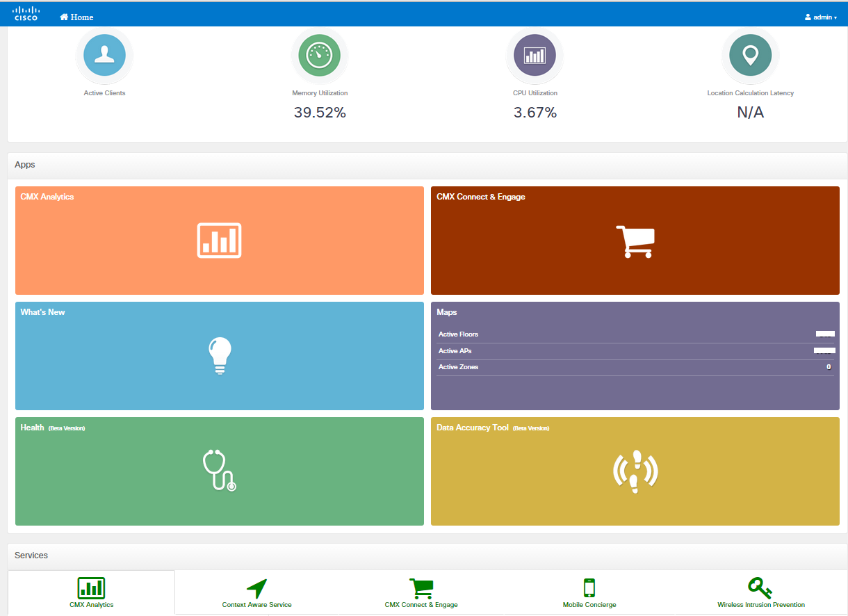Click the Active Floors row in Maps

pos(635,334)
